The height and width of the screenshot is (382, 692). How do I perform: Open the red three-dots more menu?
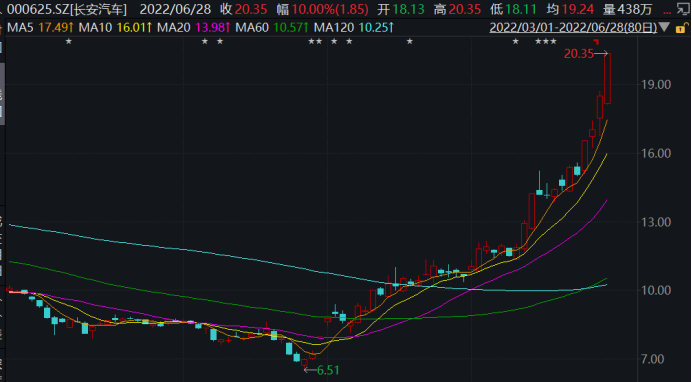click(x=667, y=12)
